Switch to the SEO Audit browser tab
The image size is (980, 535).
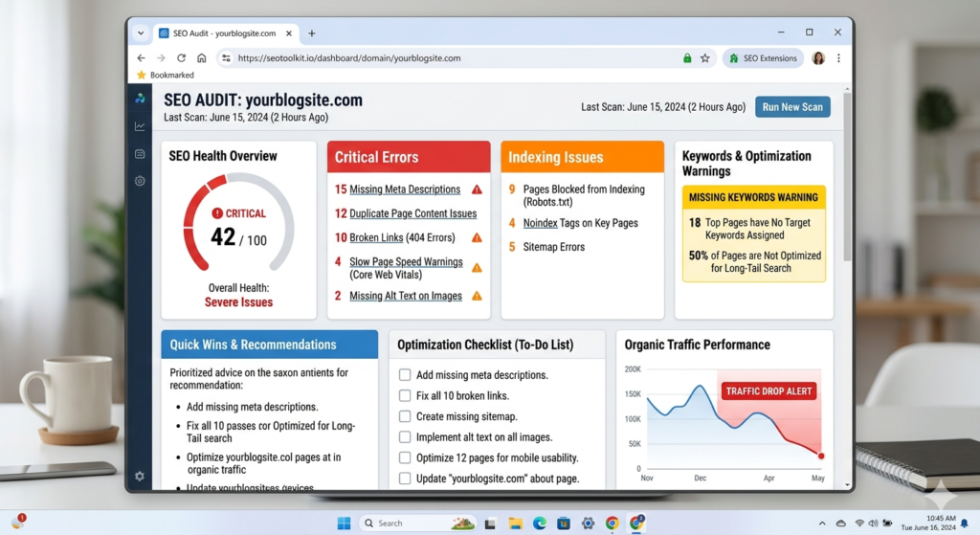(x=224, y=33)
